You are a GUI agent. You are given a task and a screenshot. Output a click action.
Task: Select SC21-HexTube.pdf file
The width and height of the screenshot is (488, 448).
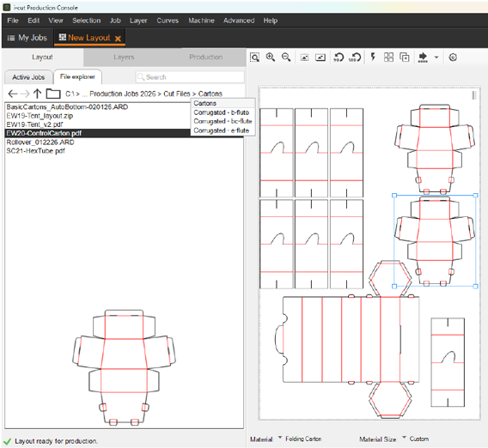[125, 151]
